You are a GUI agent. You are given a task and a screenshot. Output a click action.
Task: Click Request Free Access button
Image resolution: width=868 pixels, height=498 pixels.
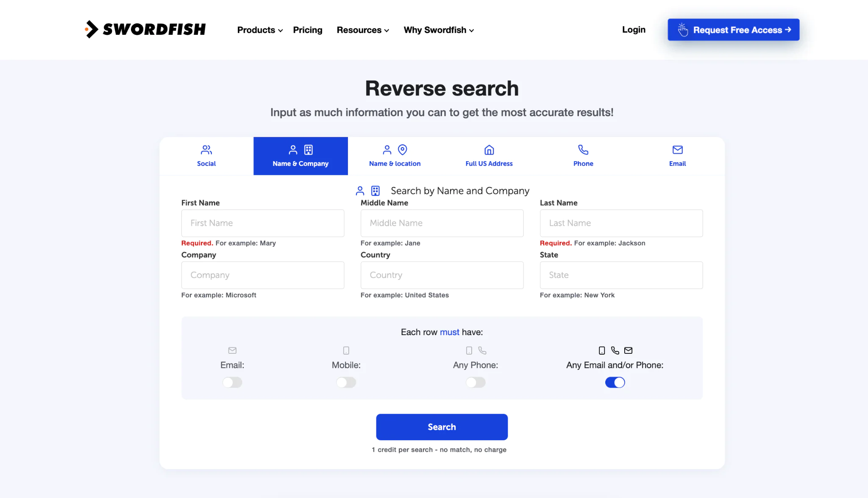point(733,30)
